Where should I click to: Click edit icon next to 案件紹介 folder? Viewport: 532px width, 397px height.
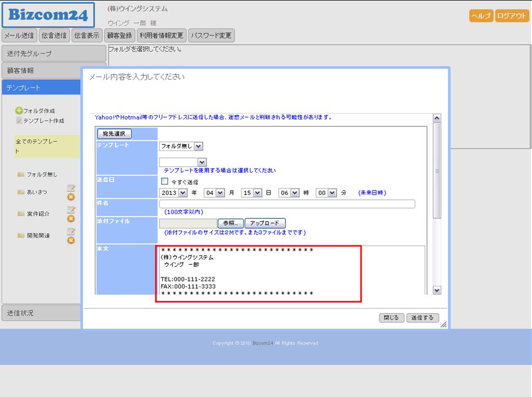pos(71,210)
